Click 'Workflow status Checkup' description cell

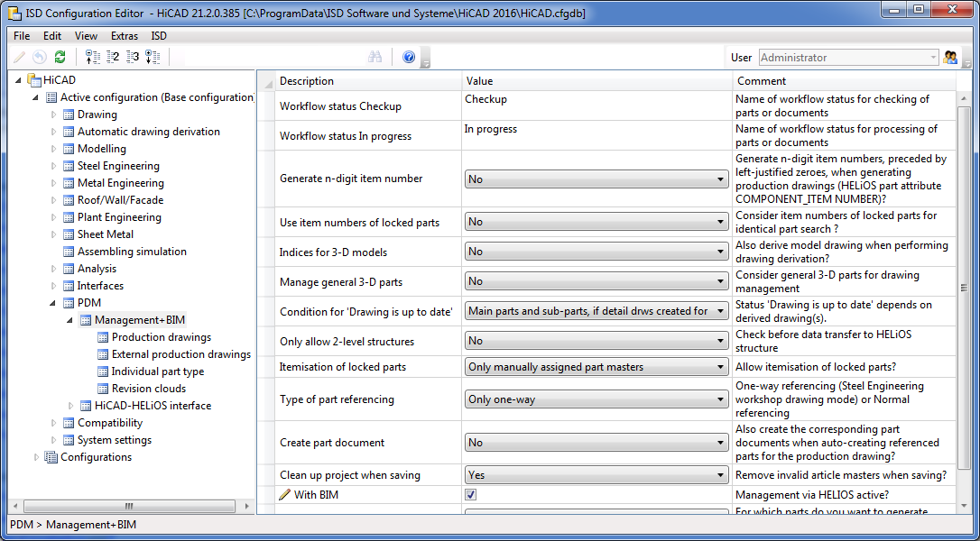point(368,106)
